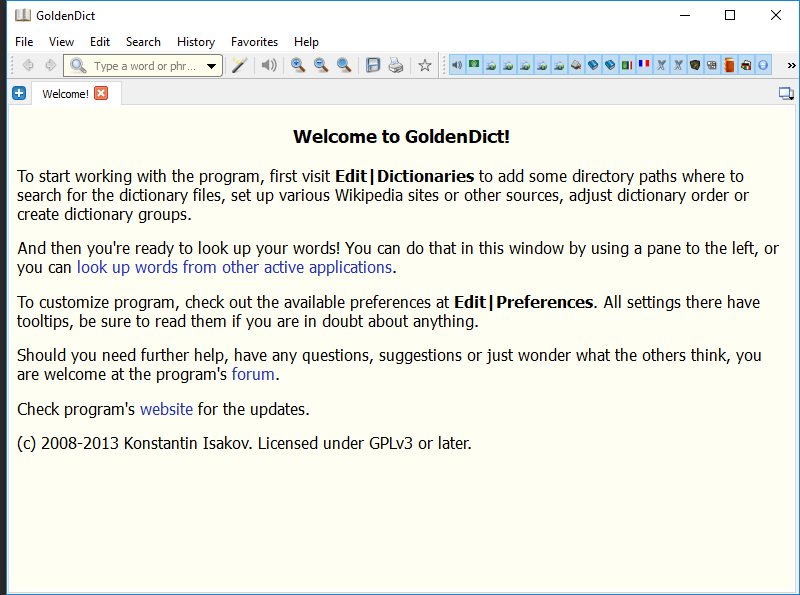Open the tab list dropdown at top right
800x595 pixels.
point(786,92)
